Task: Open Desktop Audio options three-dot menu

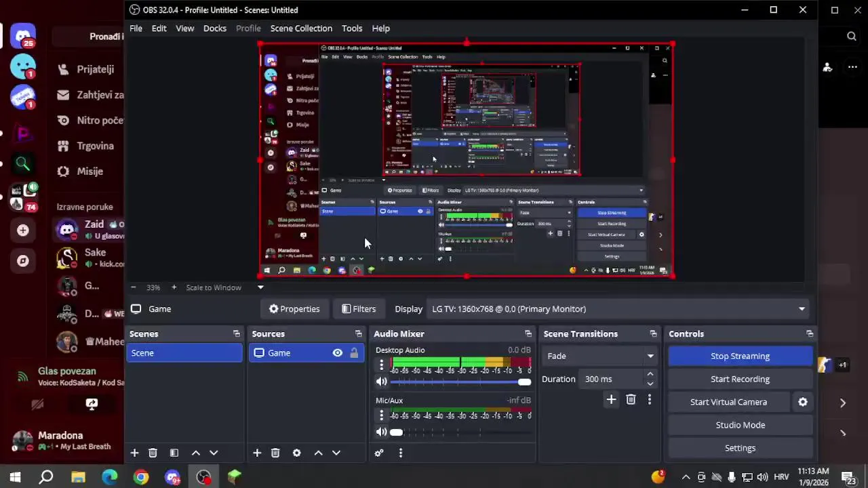Action: (381, 365)
